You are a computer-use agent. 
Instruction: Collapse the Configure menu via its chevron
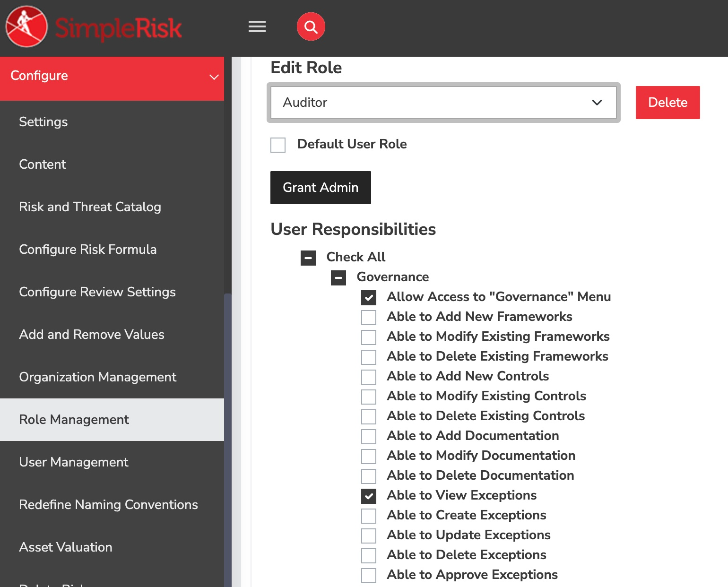(214, 77)
